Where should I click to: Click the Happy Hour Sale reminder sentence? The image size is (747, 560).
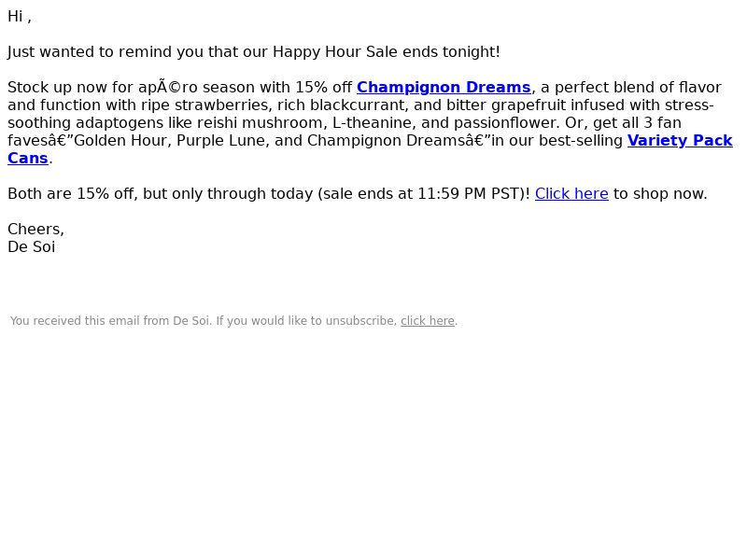tap(254, 52)
